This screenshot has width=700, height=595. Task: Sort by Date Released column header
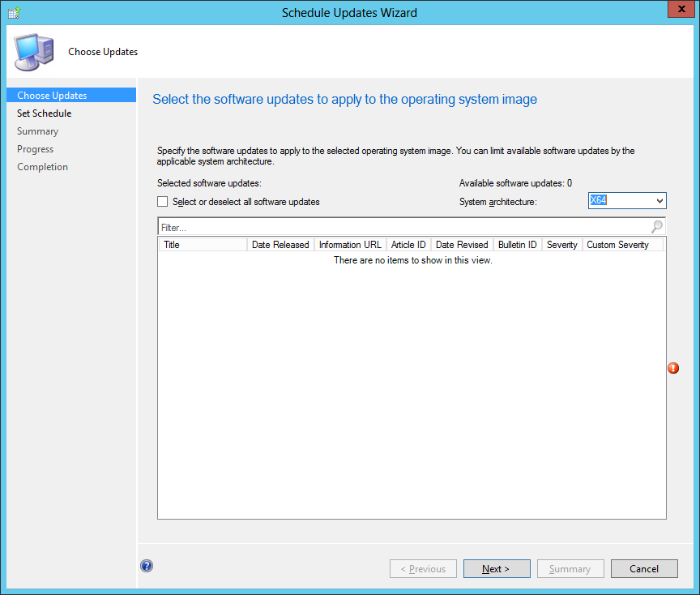tap(280, 245)
